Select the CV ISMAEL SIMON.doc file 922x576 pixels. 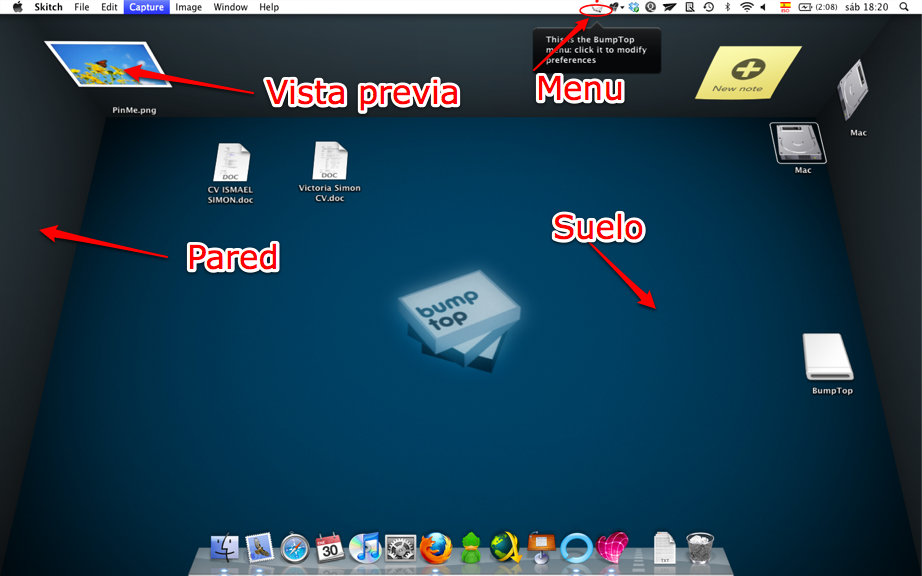point(230,162)
